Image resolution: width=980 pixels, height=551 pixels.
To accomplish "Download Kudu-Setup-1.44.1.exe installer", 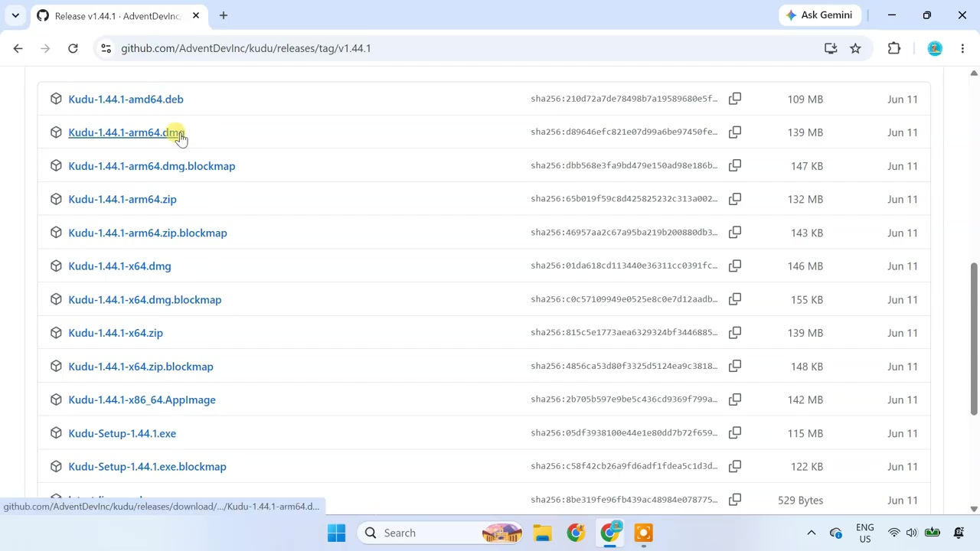I will (x=122, y=433).
